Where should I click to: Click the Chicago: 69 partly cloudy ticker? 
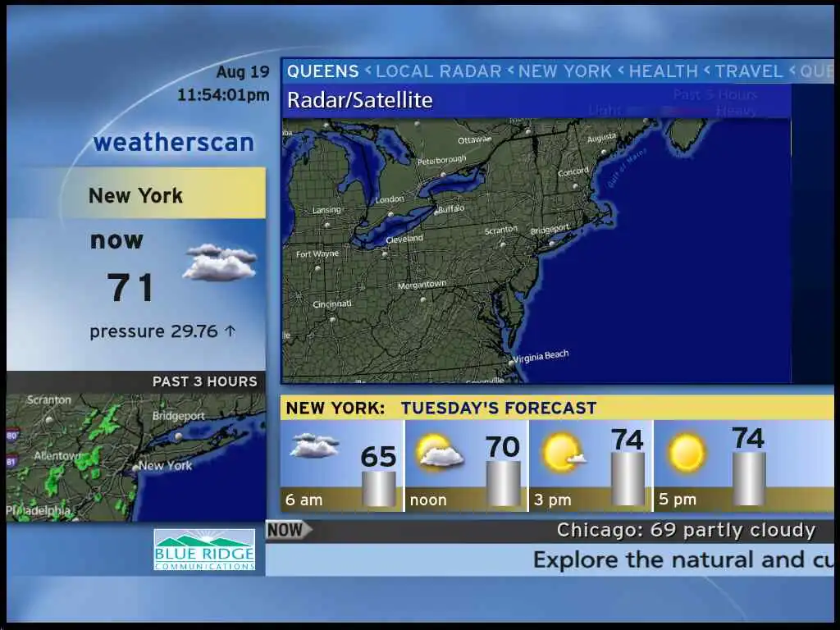tap(686, 531)
